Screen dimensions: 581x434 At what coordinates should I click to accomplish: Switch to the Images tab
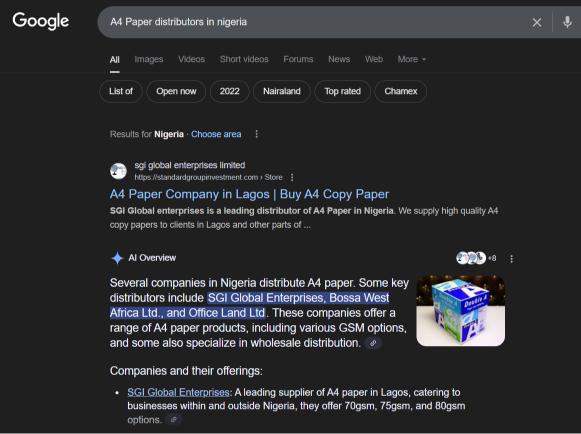point(149,59)
